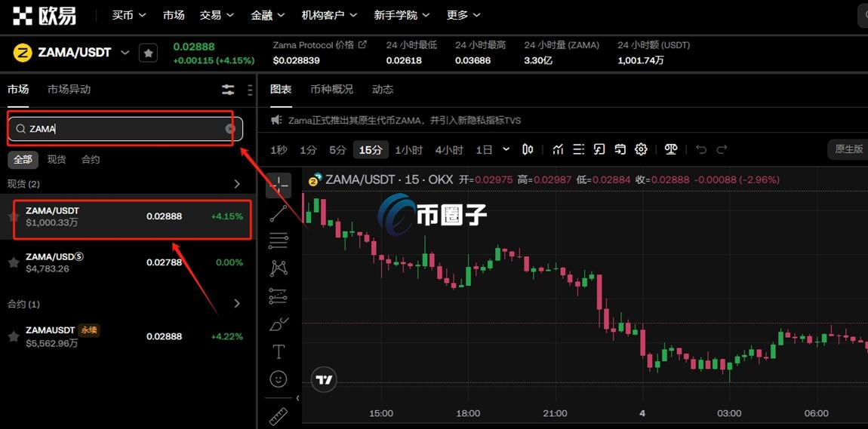Open the emoji icons tool
The height and width of the screenshot is (429, 868).
[279, 379]
